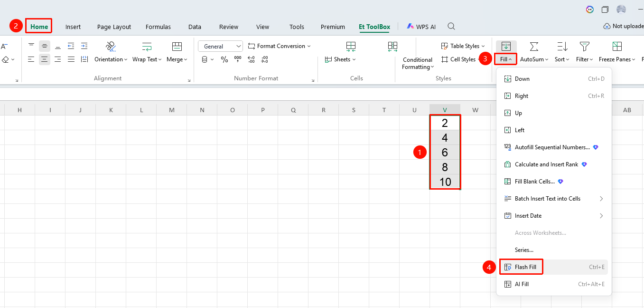Apply justify horizontal alignment
The image size is (644, 308).
coord(71,59)
